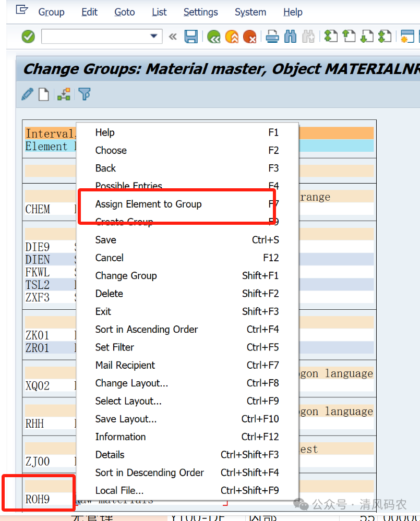Viewport: 420px width, 521px height.
Task: Select the ROH9 group row
Action: (38, 499)
